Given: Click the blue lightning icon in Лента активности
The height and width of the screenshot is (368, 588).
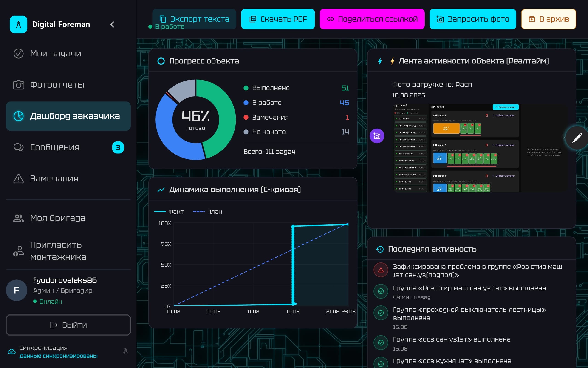Looking at the screenshot, I should [380, 61].
